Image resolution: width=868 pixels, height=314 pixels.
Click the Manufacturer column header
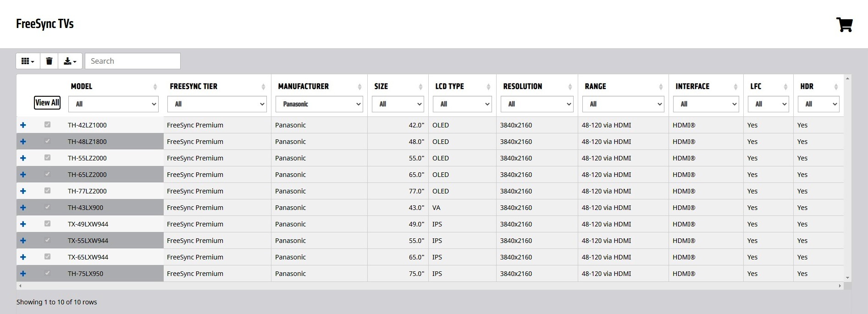point(303,86)
